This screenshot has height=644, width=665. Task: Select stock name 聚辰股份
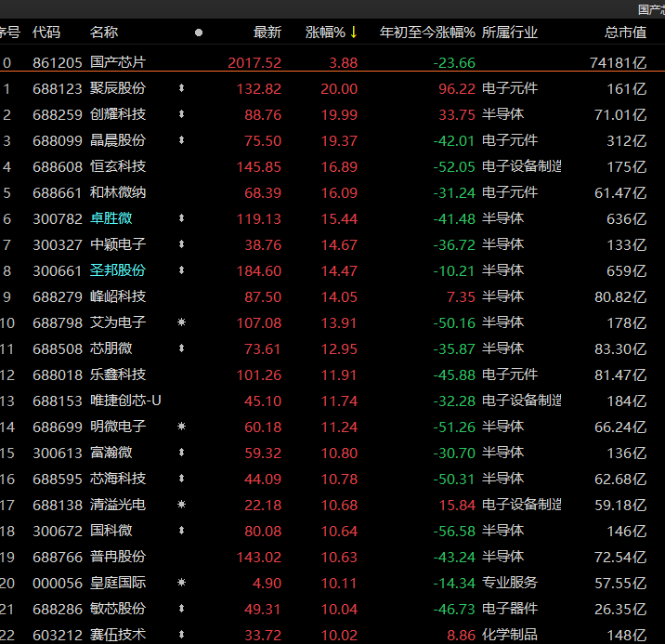click(x=118, y=88)
